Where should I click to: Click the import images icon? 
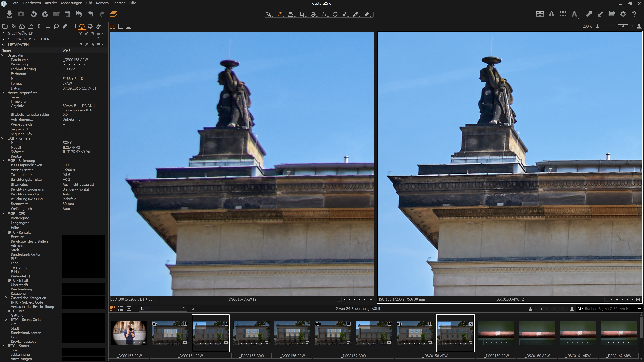tap(10, 14)
